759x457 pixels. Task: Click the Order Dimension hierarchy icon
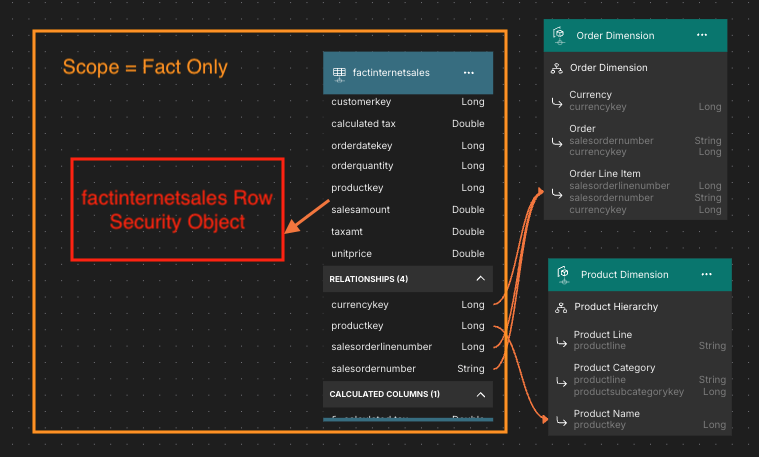pyautogui.click(x=557, y=68)
